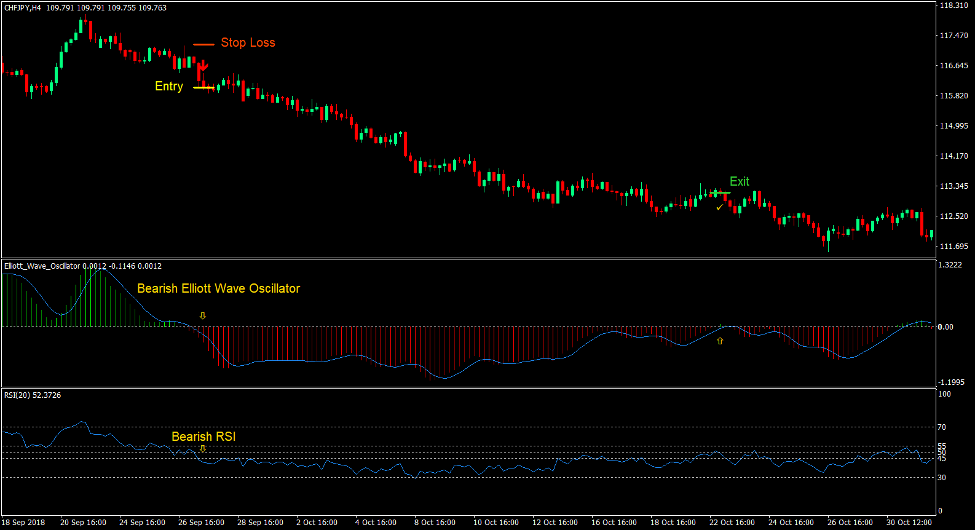This screenshot has height=531, width=977.
Task: Click the 116.645 level on price axis
Action: 954,66
